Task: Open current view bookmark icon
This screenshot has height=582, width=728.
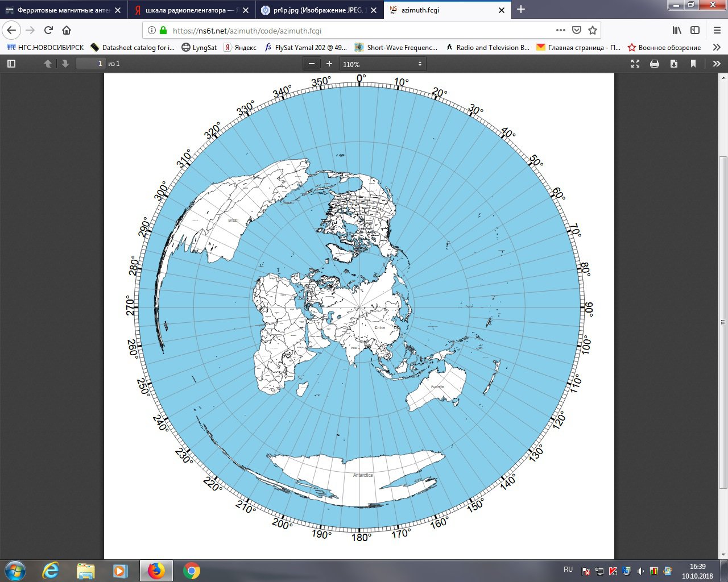Action: click(693, 64)
